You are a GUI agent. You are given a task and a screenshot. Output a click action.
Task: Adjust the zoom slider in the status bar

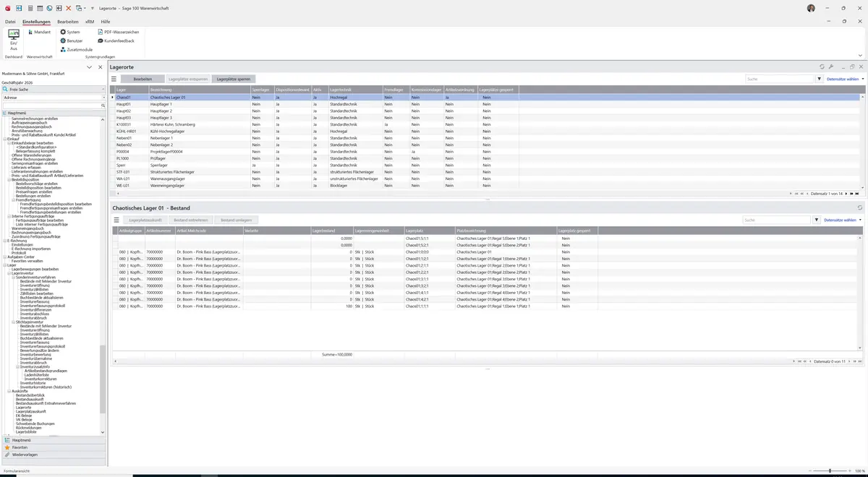[x=830, y=470]
